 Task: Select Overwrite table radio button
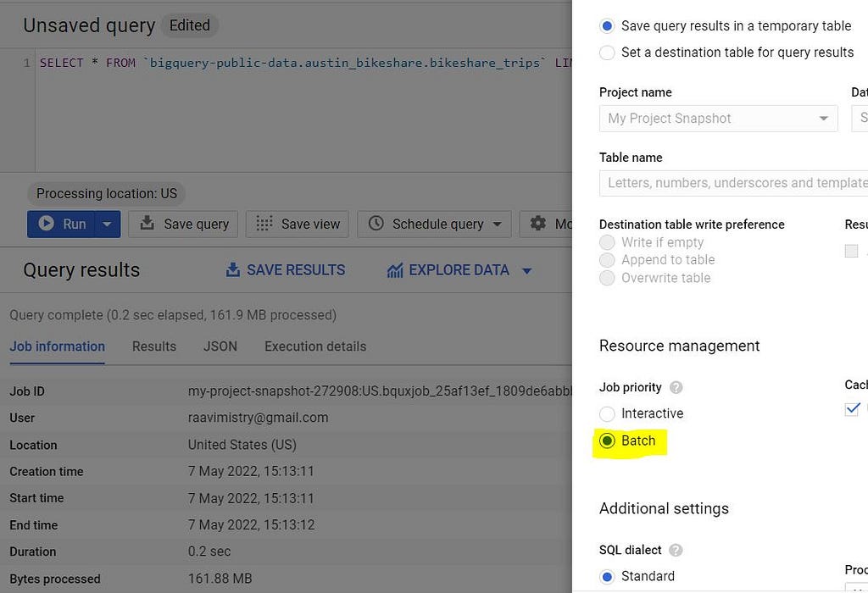click(x=607, y=278)
